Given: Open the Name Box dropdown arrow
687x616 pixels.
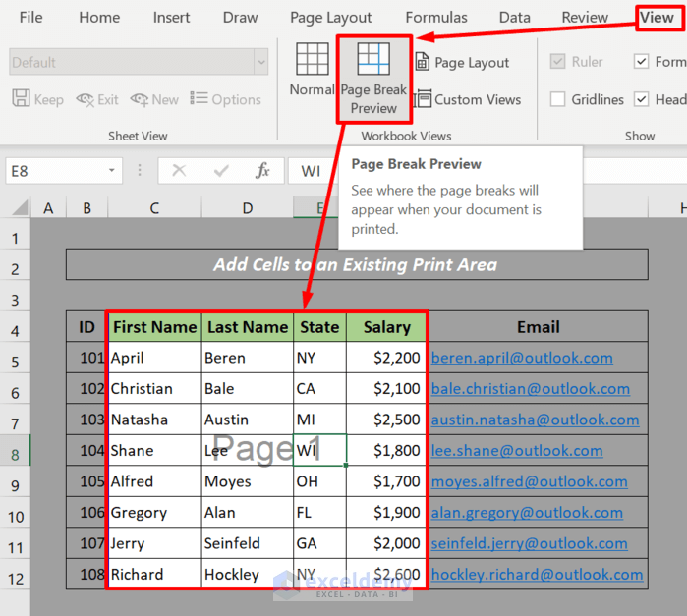Looking at the screenshot, I should (112, 170).
